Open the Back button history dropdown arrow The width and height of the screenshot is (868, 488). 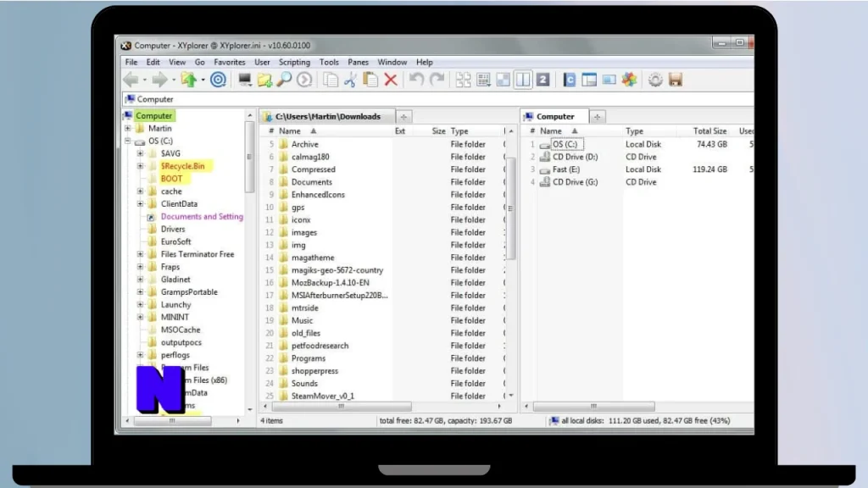(x=144, y=80)
